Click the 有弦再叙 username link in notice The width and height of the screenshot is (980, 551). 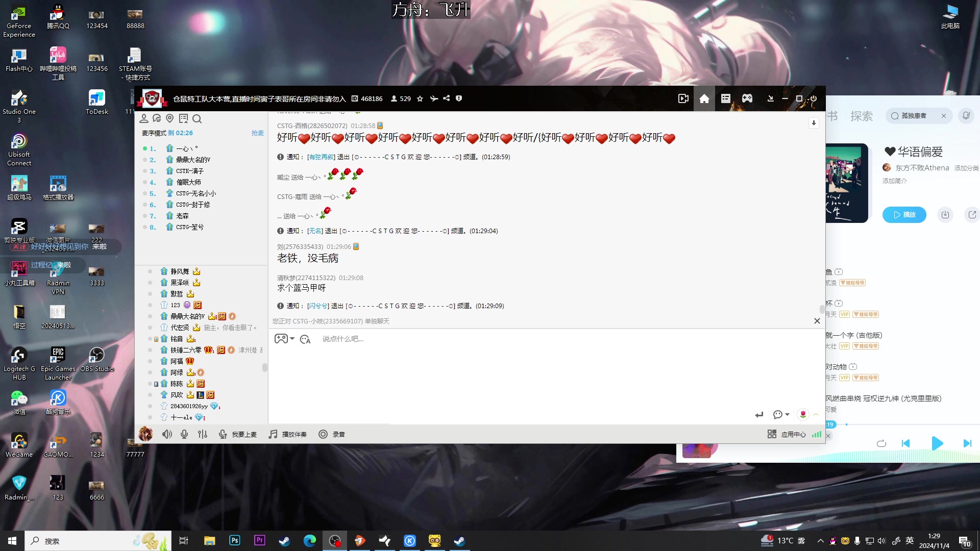point(321,157)
